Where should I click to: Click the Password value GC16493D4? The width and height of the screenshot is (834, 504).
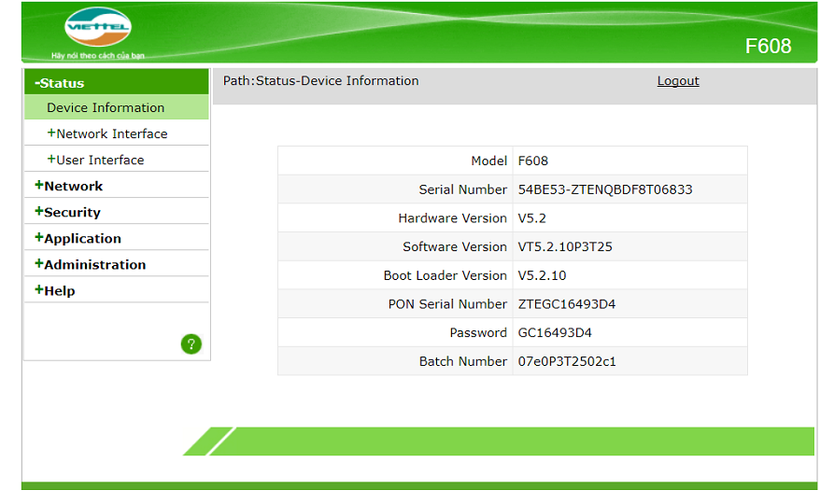pyautogui.click(x=555, y=333)
